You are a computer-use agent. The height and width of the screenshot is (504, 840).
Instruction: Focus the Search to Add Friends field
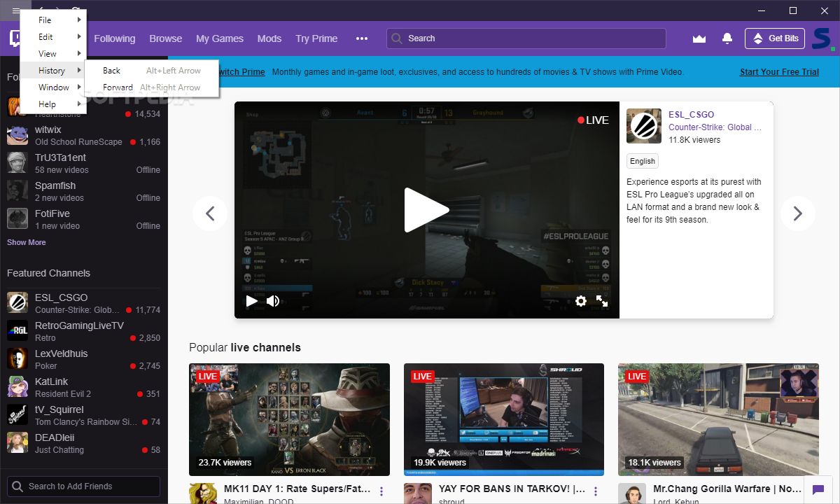[84, 486]
